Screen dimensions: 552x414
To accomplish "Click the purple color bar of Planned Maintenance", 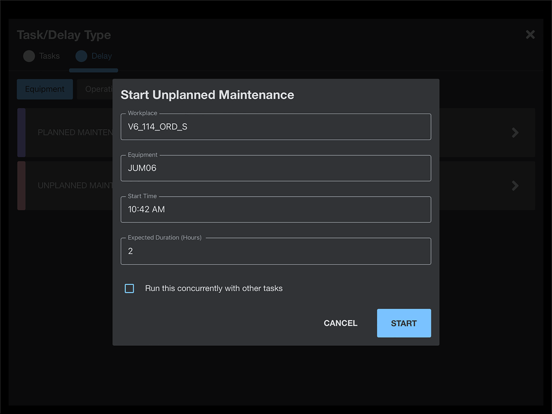I will [x=21, y=132].
